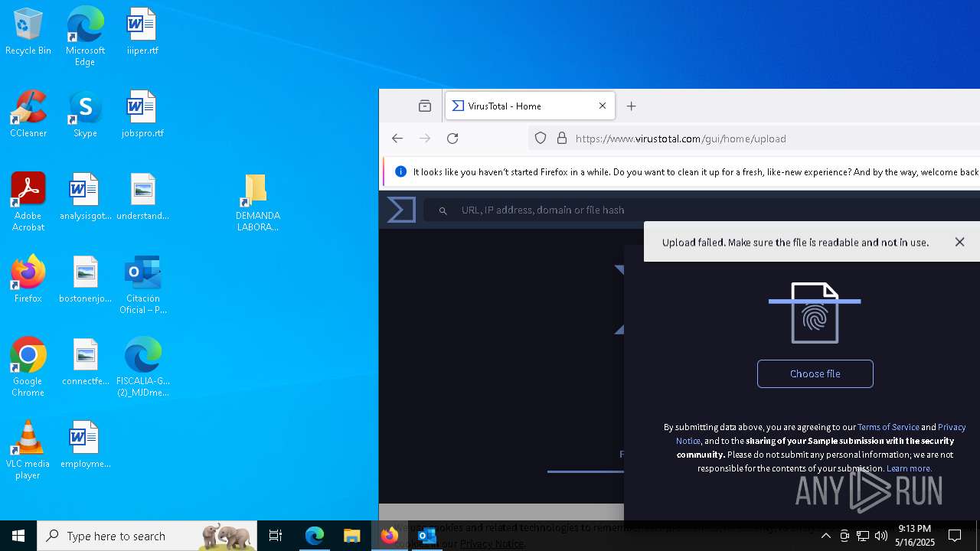The width and height of the screenshot is (980, 551).
Task: Select the jobspro.rtf desktop file
Action: coord(142,115)
